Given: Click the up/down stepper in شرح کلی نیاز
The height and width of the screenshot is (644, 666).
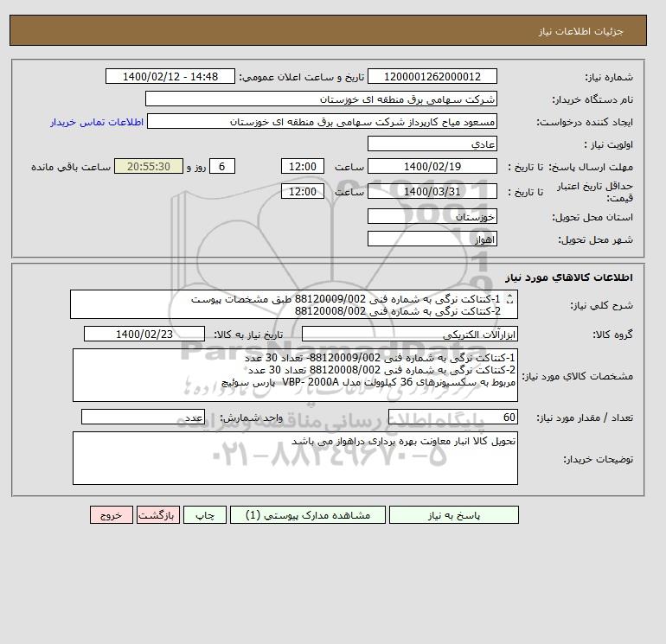Looking at the screenshot, I should (x=509, y=299).
